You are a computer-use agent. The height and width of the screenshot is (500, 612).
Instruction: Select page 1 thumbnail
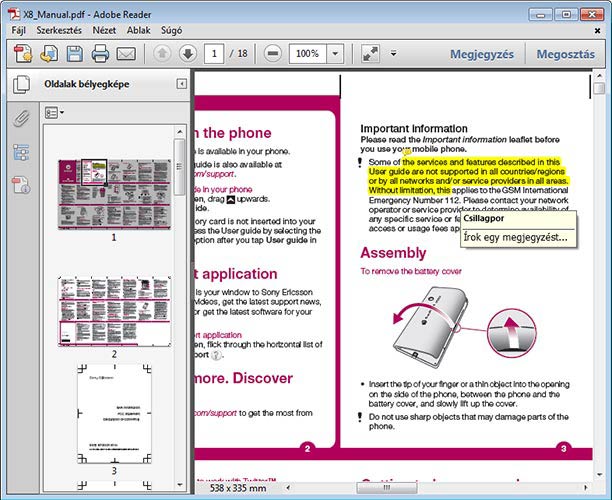tap(114, 194)
